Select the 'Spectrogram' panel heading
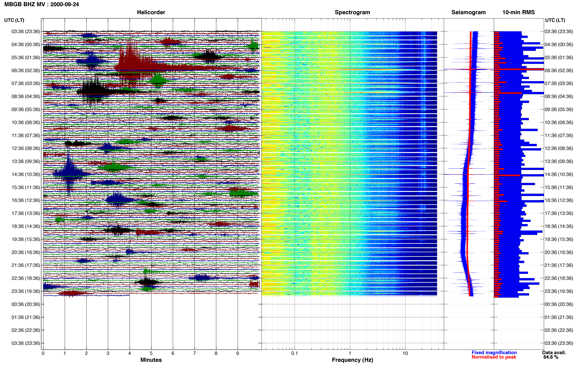Viewport: 588px width, 368px height. [352, 12]
